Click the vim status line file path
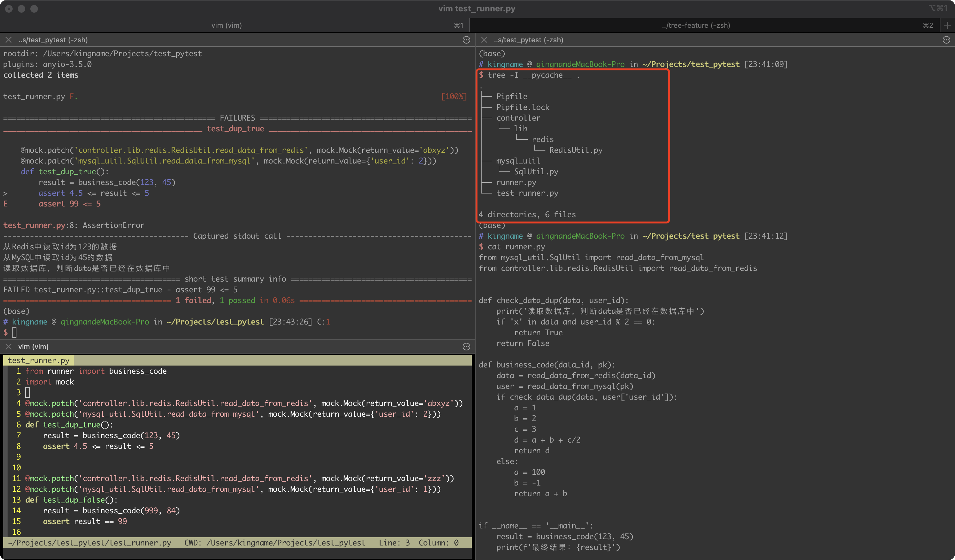This screenshot has height=560, width=955. pos(89,543)
